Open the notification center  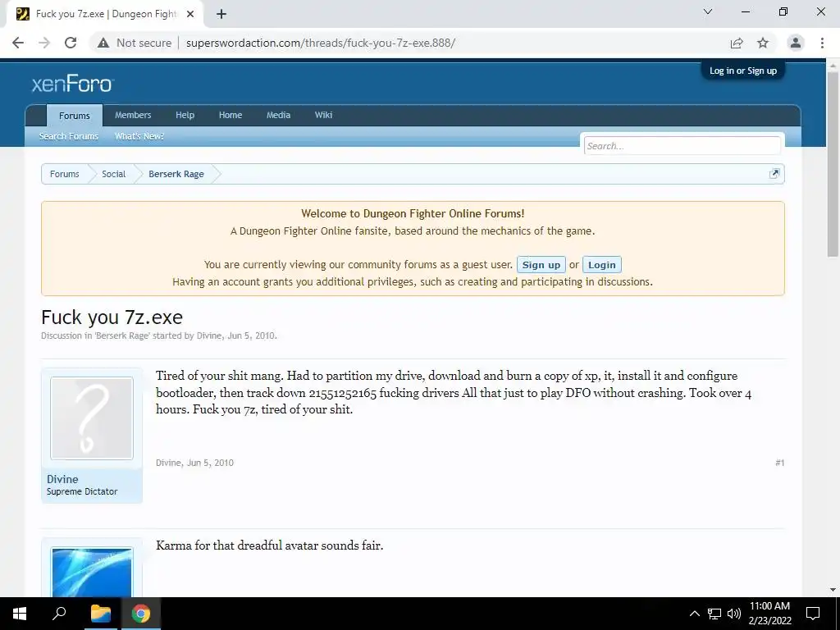pyautogui.click(x=813, y=614)
